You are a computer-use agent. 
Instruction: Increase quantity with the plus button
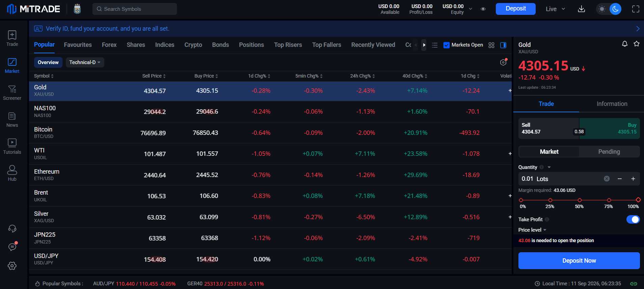633,179
